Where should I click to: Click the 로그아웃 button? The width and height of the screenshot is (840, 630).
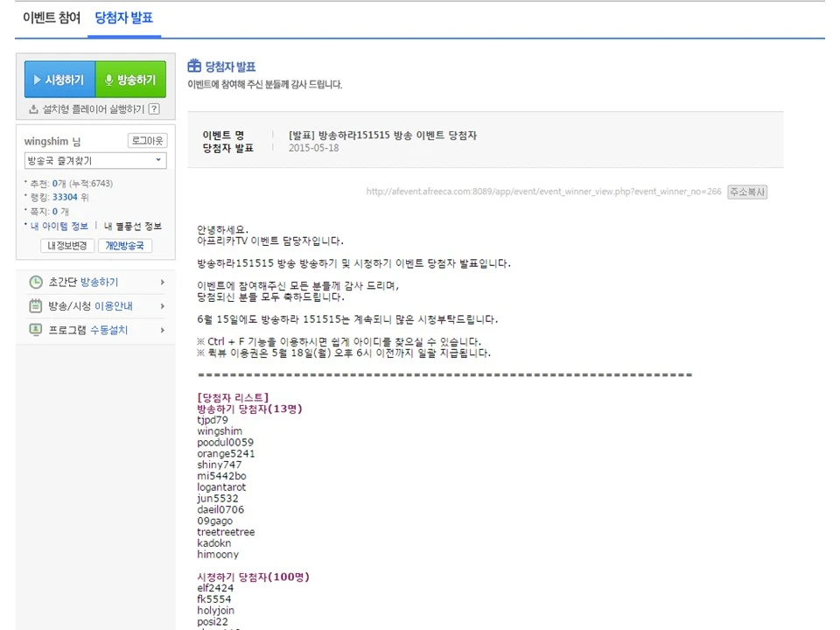149,141
